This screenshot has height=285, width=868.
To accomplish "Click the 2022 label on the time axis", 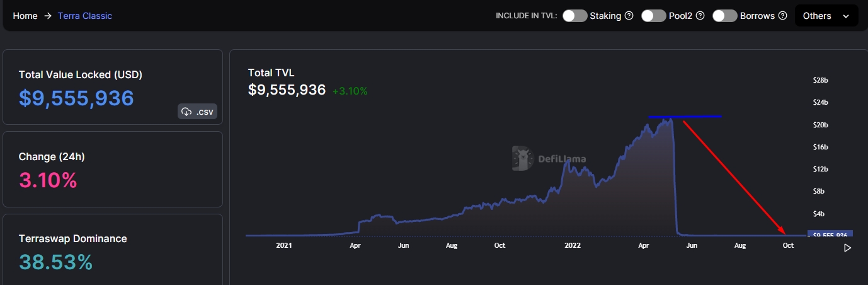I will point(572,245).
